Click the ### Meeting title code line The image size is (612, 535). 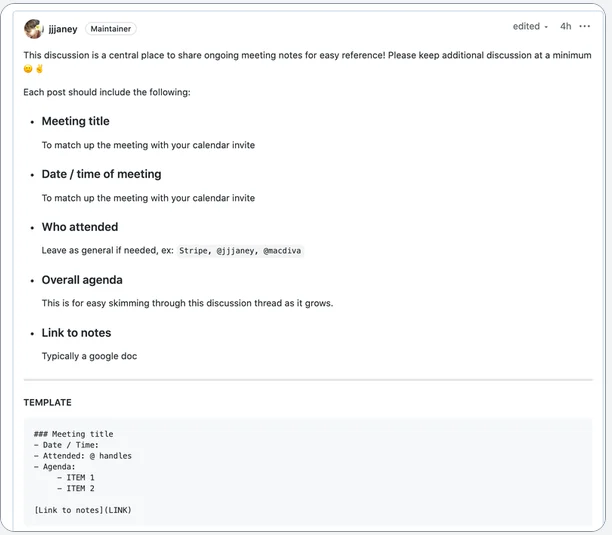click(73, 434)
